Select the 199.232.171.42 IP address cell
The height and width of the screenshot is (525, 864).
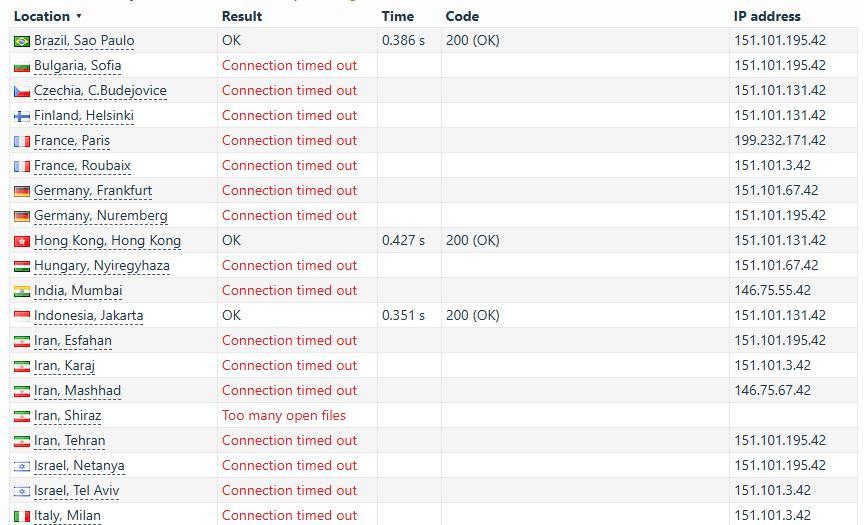pos(780,140)
